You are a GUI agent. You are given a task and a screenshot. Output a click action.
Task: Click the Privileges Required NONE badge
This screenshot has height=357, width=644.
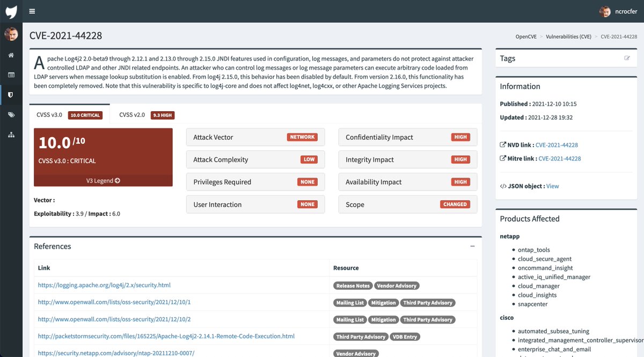tap(308, 182)
